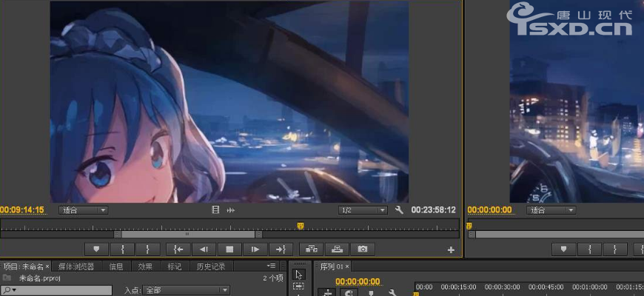
Task: Add a marker in the Source monitor
Action: [96, 249]
